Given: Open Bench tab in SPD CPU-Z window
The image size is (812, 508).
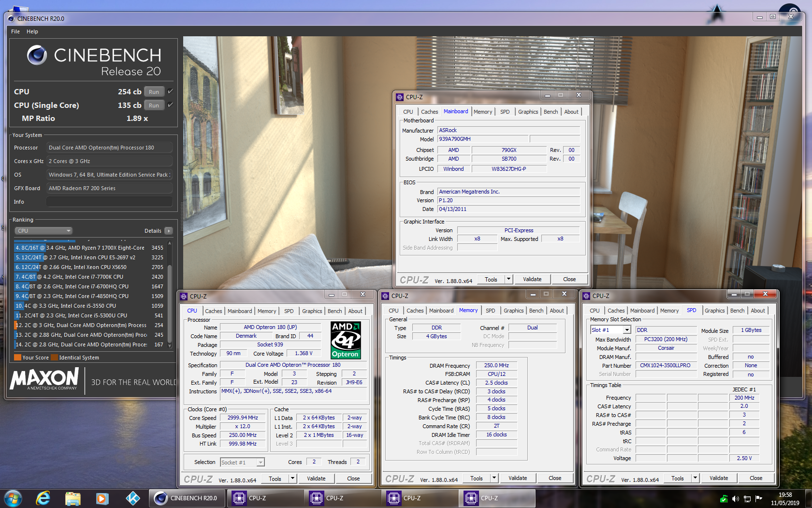Looking at the screenshot, I should tap(738, 311).
